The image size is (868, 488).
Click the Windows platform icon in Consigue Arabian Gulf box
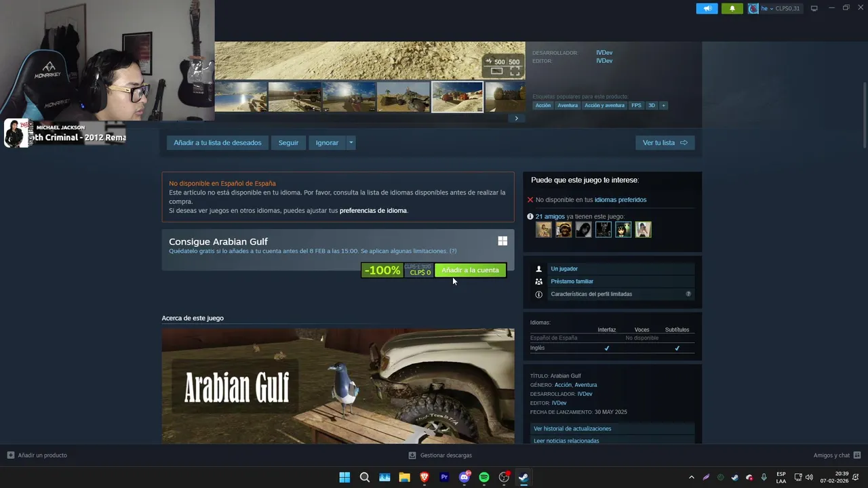pos(502,241)
